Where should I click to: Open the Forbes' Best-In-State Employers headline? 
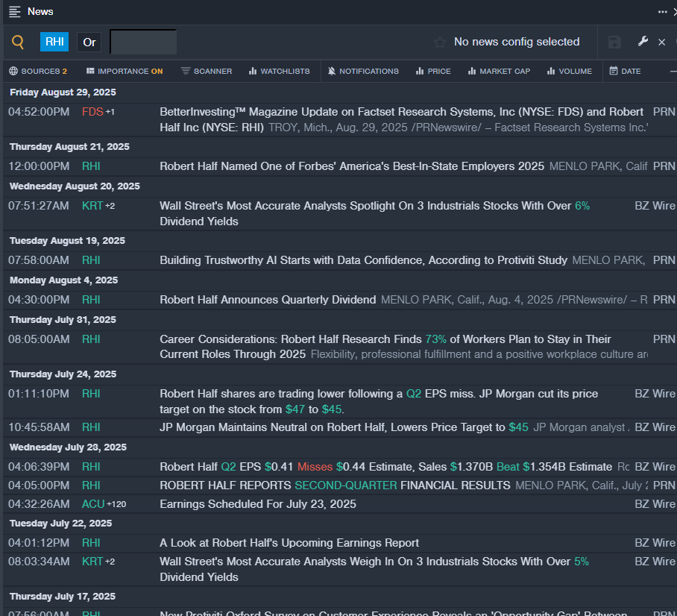pos(352,166)
